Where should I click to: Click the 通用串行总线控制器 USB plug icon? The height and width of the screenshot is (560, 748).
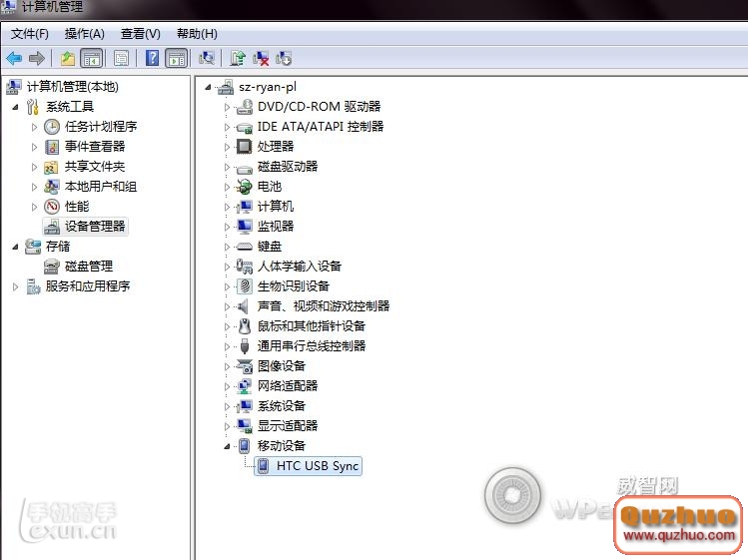click(x=245, y=346)
